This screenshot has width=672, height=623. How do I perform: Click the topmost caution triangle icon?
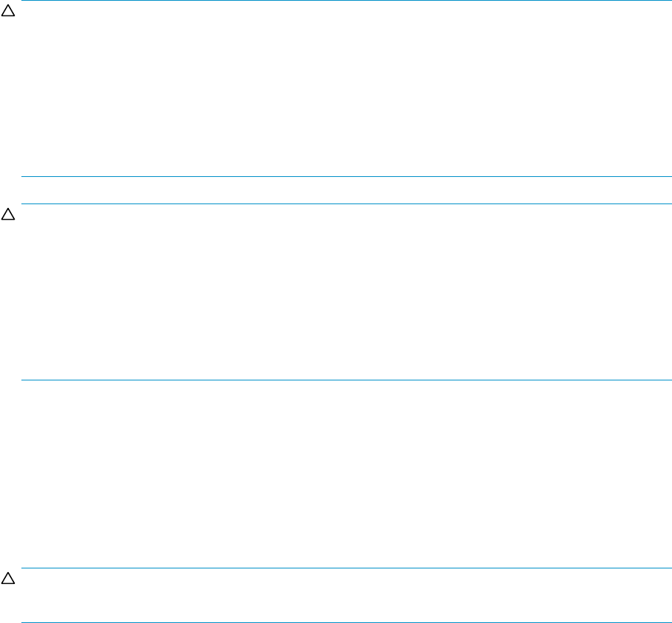[8, 11]
